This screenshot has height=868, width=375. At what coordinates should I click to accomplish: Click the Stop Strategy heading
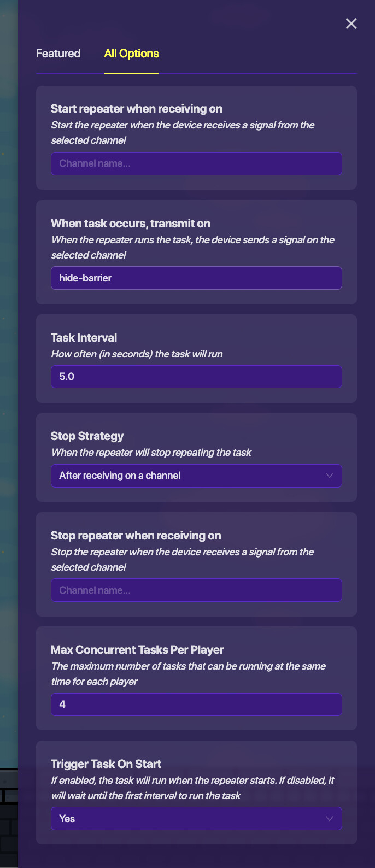[x=87, y=436]
